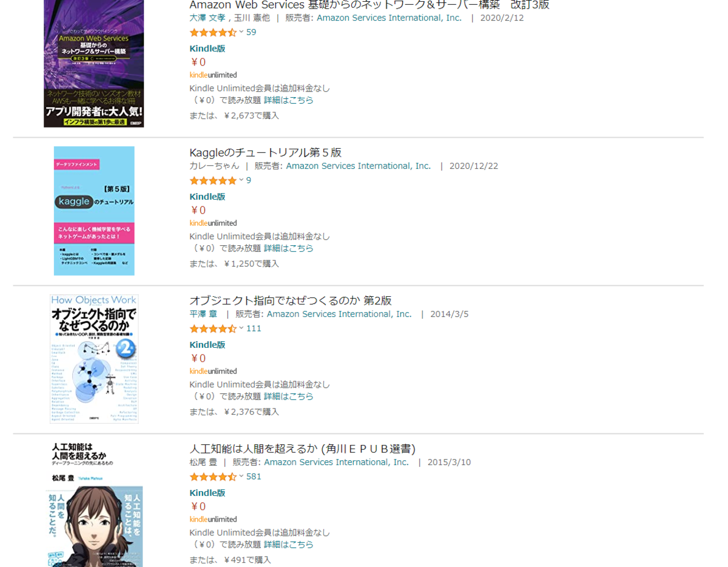Select Kindle版 for 人工知能 book
This screenshot has height=567, width=728.
coord(207,493)
